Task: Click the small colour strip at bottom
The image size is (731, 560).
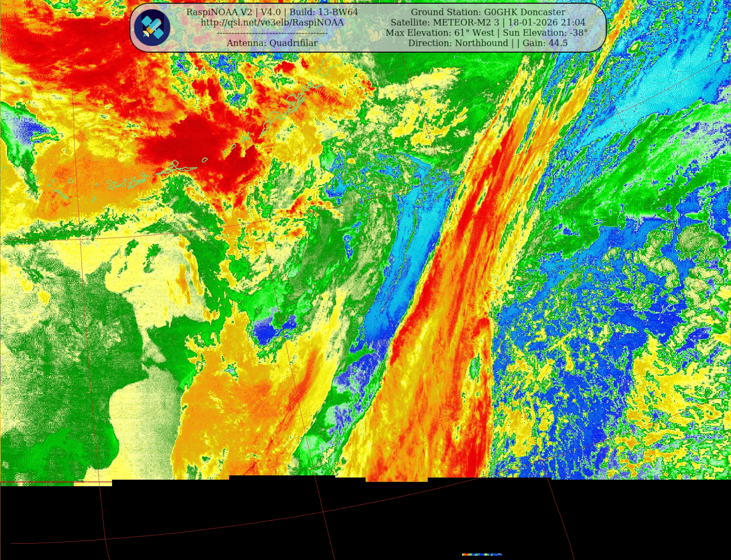Action: tap(482, 555)
